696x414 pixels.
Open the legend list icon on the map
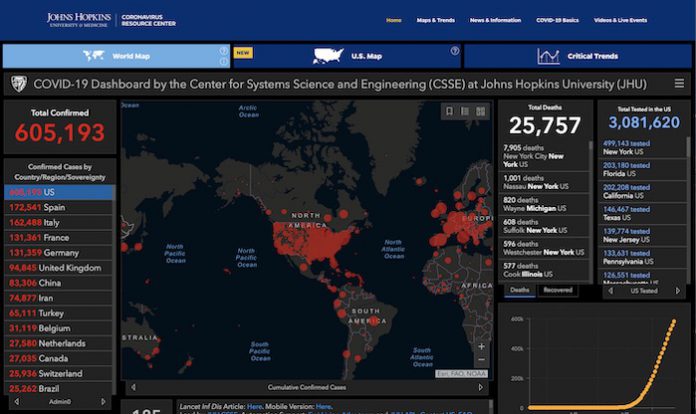tap(465, 111)
